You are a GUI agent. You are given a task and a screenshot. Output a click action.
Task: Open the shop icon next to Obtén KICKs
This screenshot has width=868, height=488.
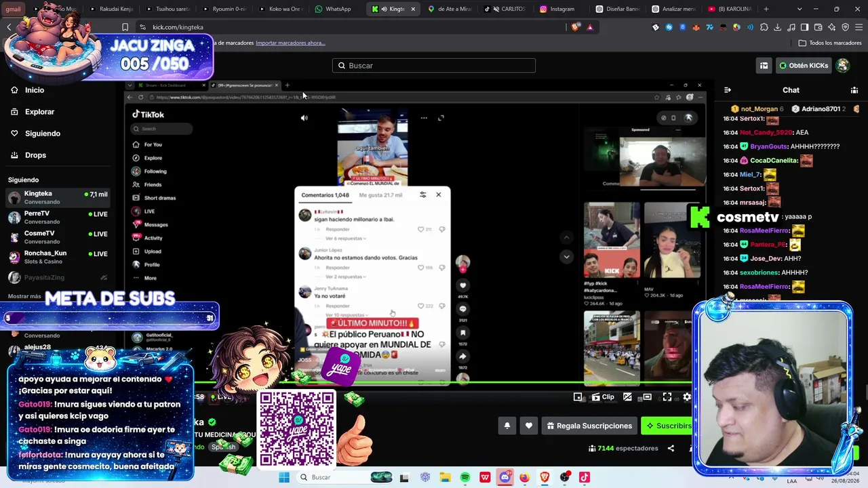(764, 66)
